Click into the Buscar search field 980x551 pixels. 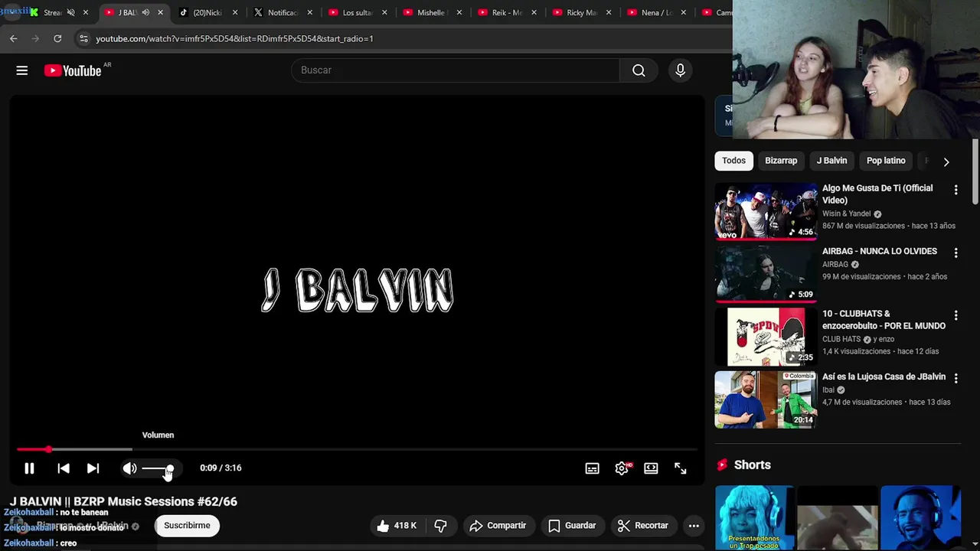coord(455,70)
